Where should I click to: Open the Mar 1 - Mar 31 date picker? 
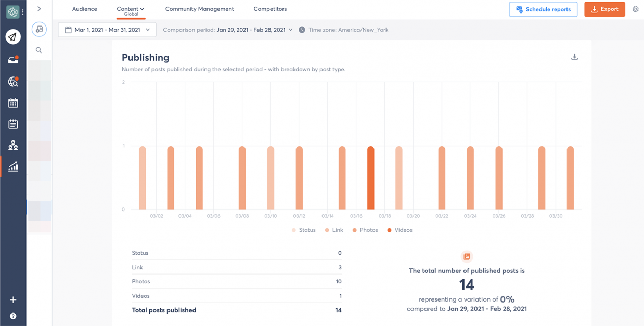point(107,30)
